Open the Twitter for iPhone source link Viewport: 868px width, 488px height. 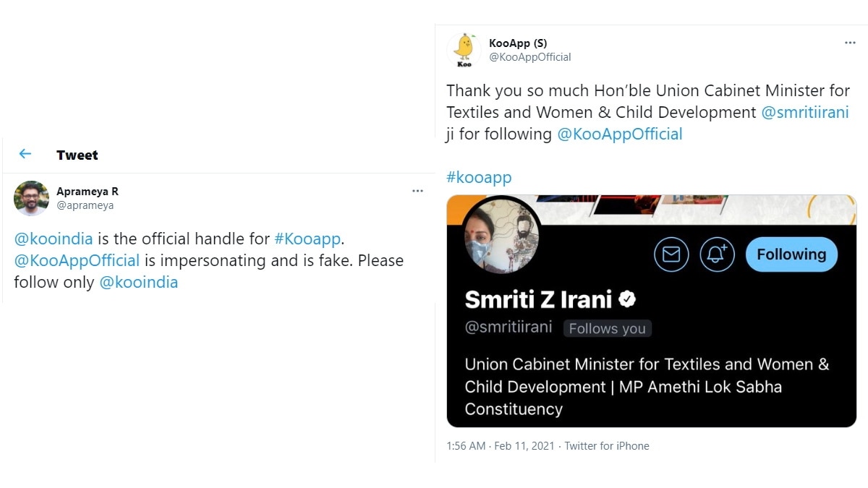click(607, 446)
